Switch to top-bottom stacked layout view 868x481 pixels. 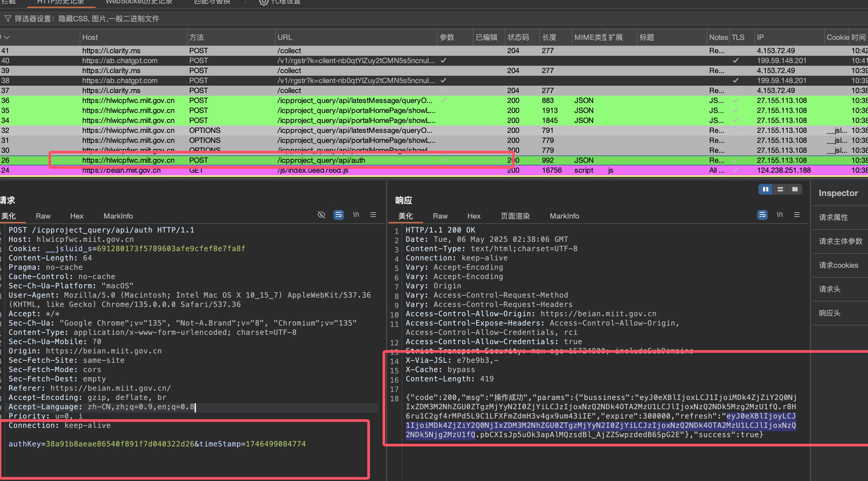tap(780, 189)
